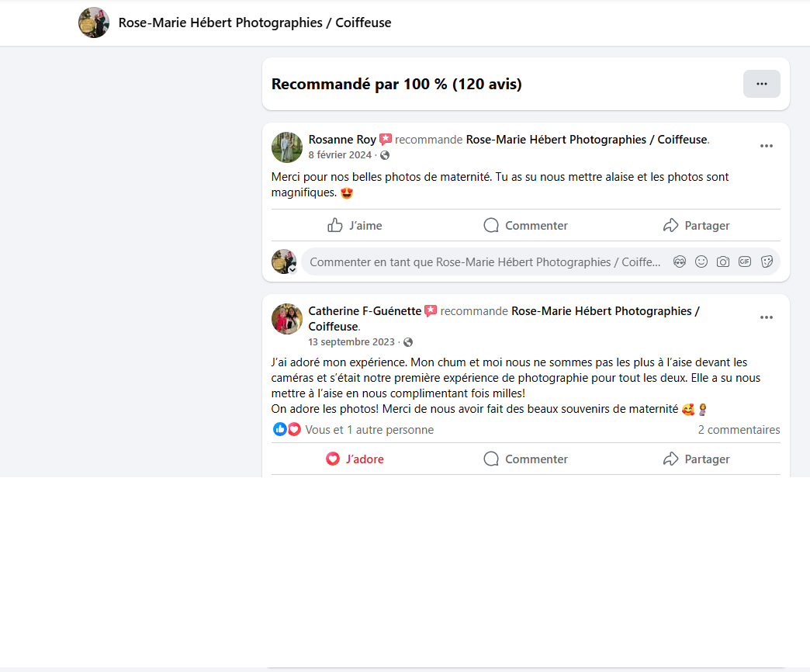Click Rosanne Roy's review text about maternité photos
The width and height of the screenshot is (810, 672).
[500, 185]
